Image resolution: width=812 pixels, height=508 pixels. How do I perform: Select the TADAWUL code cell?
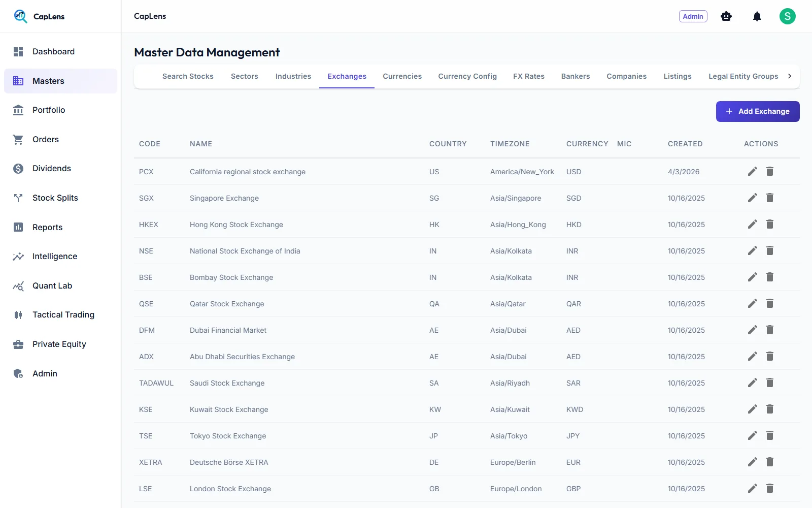[156, 383]
